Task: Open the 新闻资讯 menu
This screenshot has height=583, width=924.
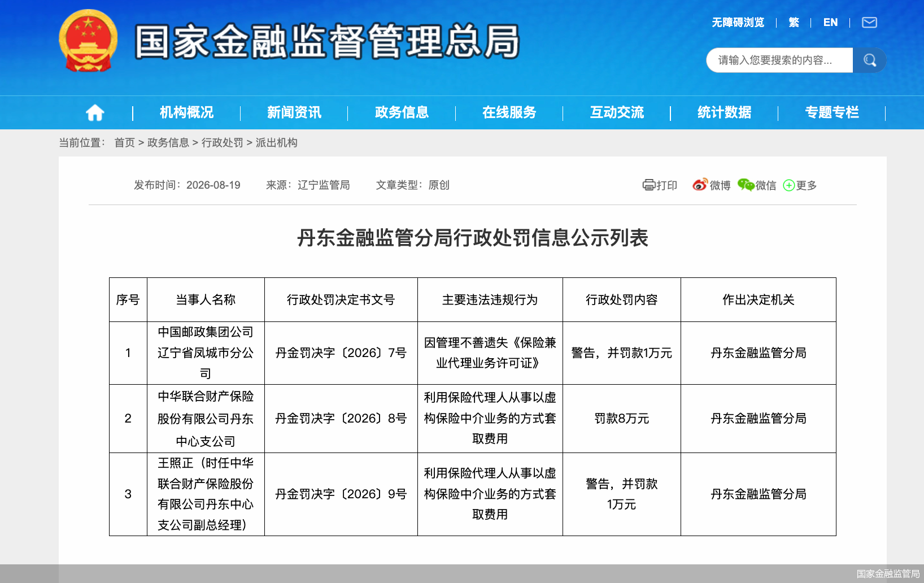Action: click(294, 112)
